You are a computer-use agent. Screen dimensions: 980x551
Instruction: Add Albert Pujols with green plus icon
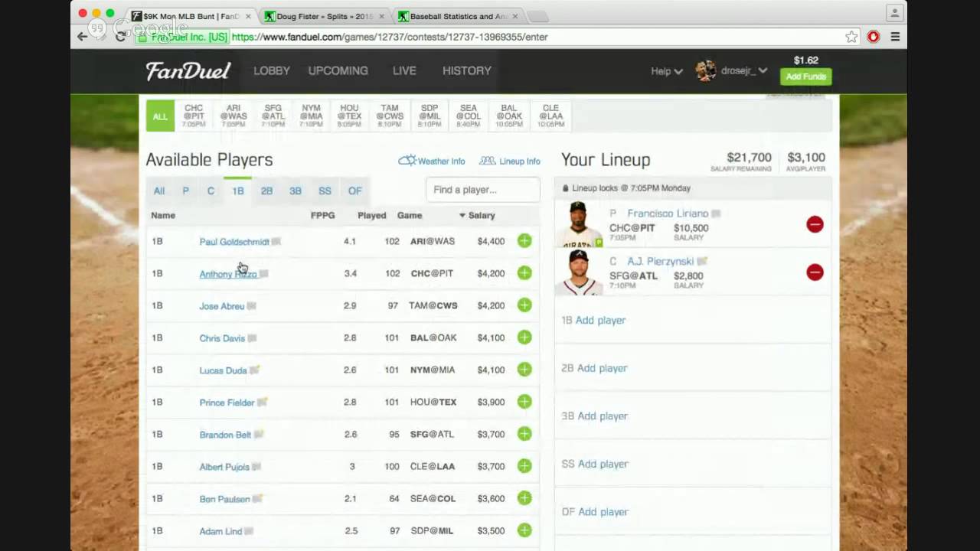pos(524,466)
